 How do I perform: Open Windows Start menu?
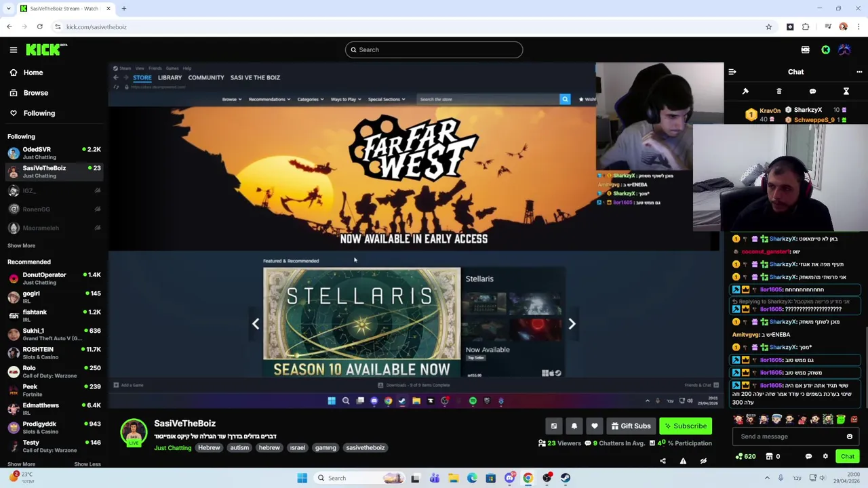point(302,478)
